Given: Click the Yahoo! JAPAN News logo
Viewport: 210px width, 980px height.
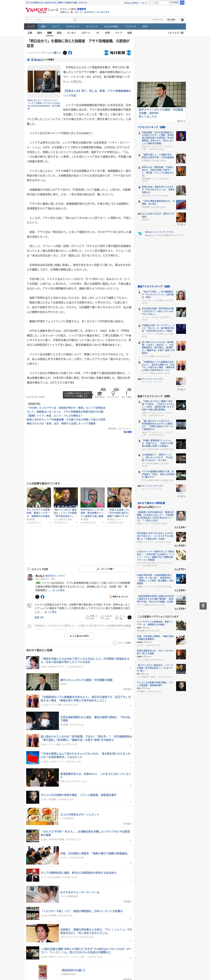Looking at the screenshot, I should (x=42, y=10).
